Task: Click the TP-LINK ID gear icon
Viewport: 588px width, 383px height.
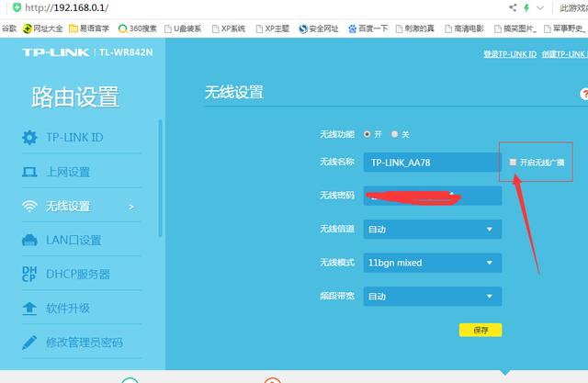Action: pyautogui.click(x=29, y=138)
